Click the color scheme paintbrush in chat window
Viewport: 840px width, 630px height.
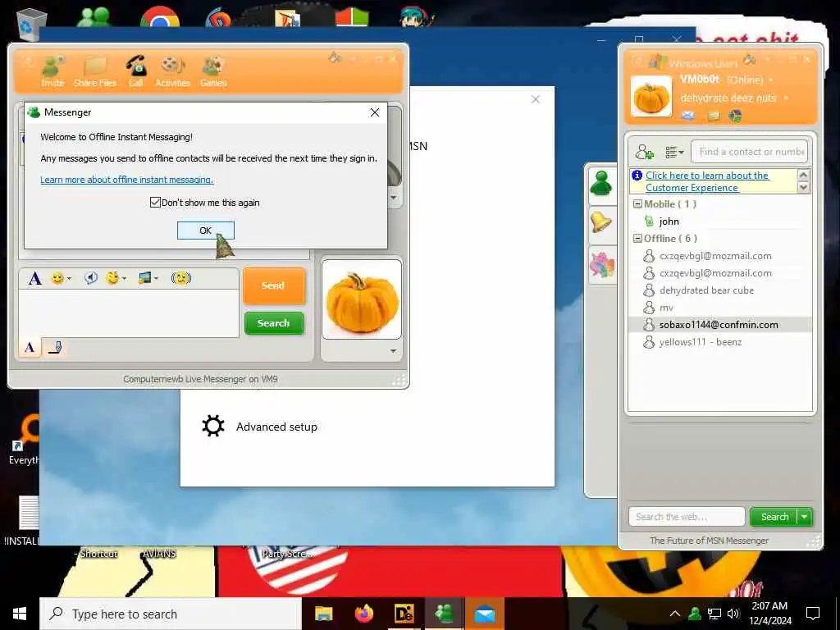click(335, 58)
